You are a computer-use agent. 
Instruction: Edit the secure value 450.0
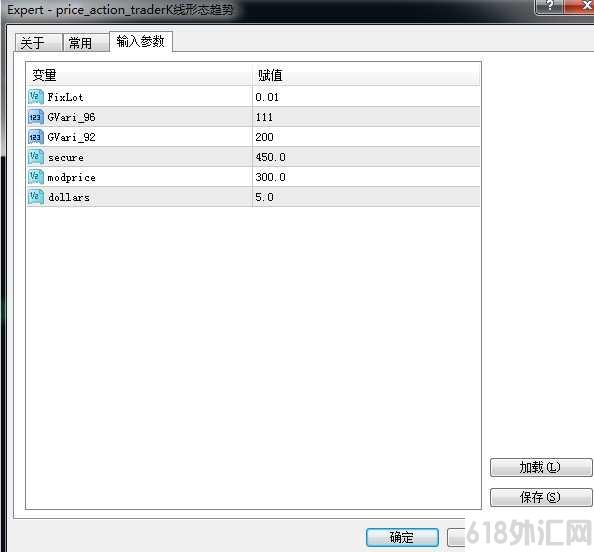coord(366,157)
